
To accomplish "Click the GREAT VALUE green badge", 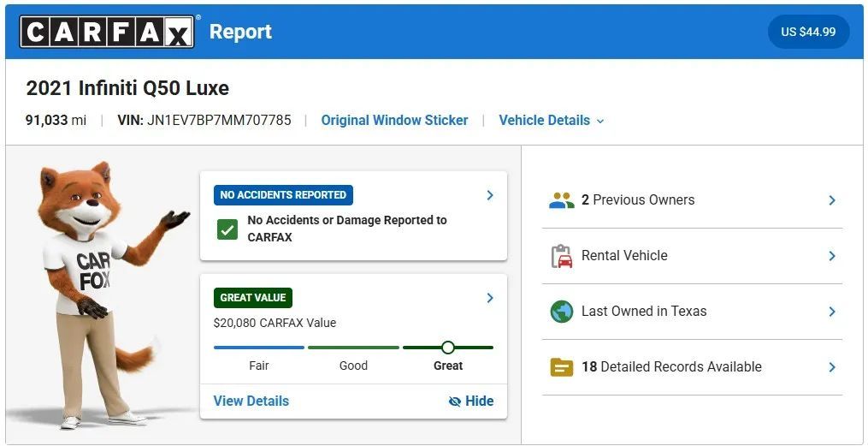I will pos(253,298).
